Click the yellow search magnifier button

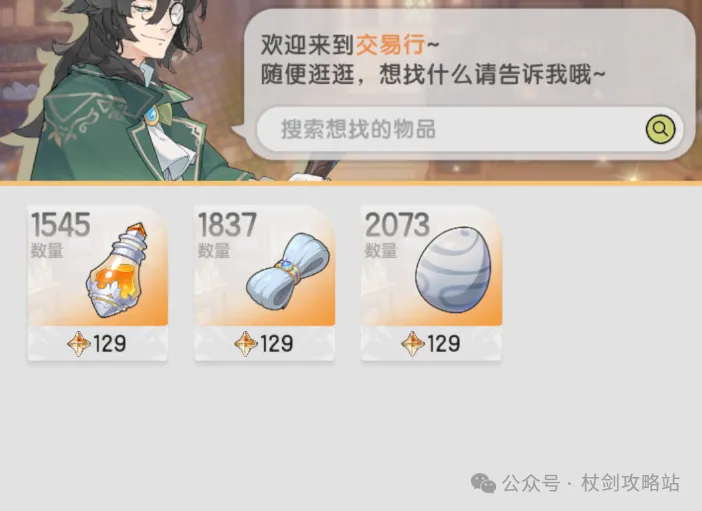(x=660, y=129)
